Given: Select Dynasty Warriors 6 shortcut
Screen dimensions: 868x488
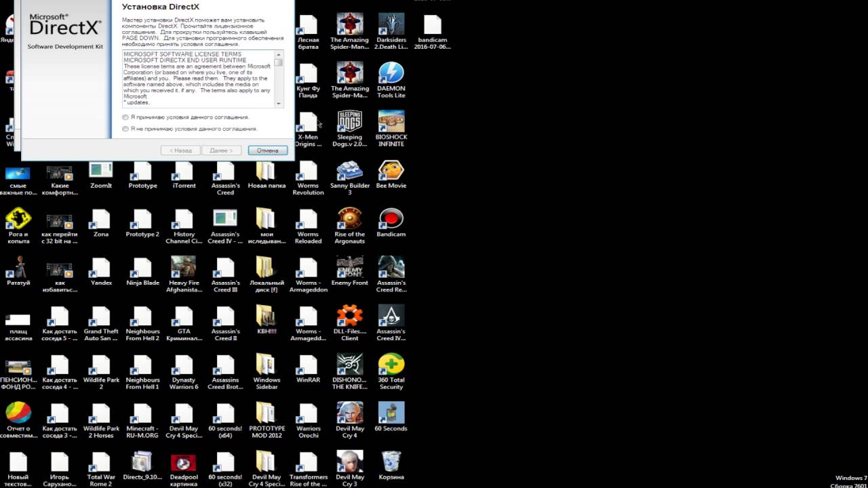Looking at the screenshot, I should (x=184, y=371).
